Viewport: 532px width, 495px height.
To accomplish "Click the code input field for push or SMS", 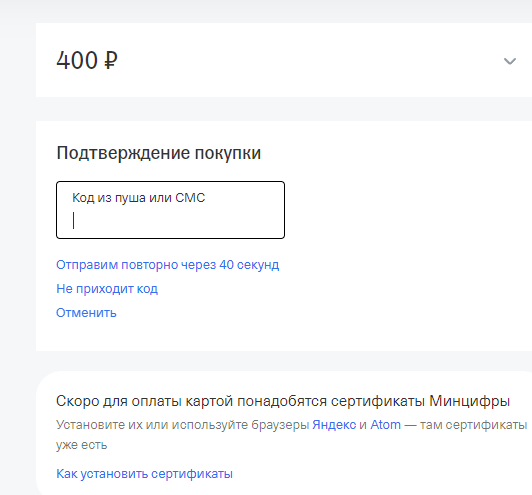I will click(x=170, y=210).
